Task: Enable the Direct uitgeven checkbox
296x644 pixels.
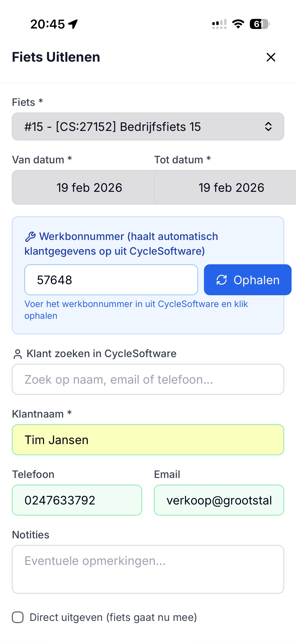Action: 17,617
